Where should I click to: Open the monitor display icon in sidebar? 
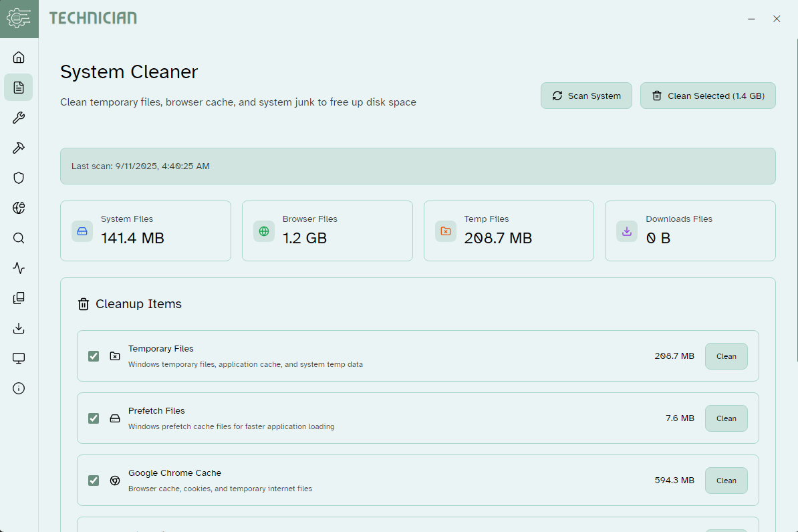pos(19,358)
